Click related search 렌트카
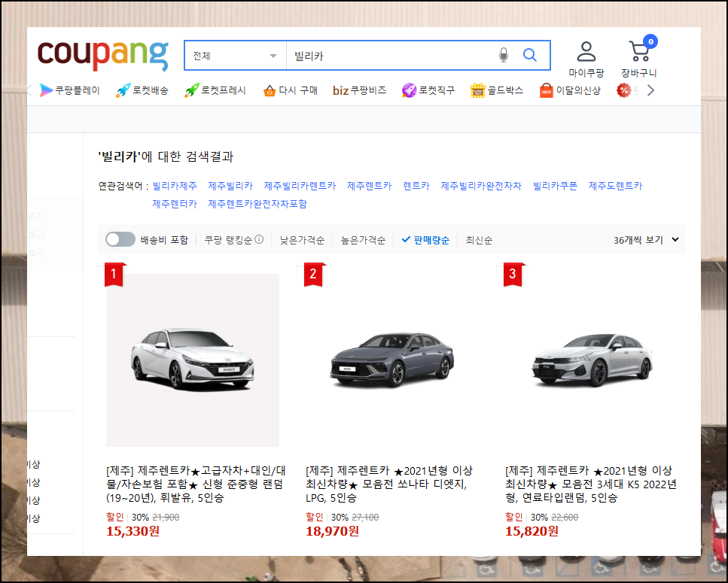728x583 pixels. tap(416, 186)
